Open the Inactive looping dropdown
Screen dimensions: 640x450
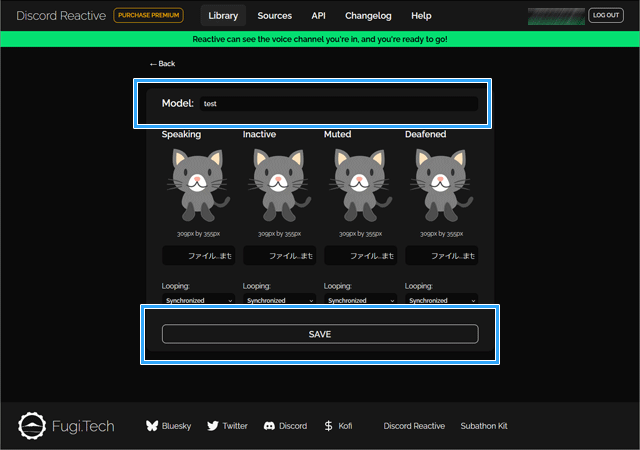(x=279, y=300)
